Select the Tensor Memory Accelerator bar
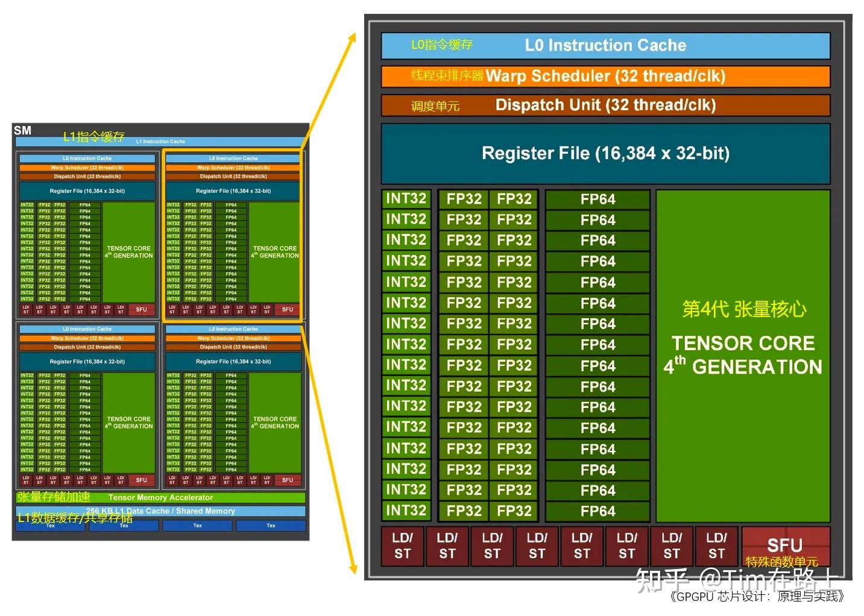This screenshot has width=864, height=616. [161, 497]
